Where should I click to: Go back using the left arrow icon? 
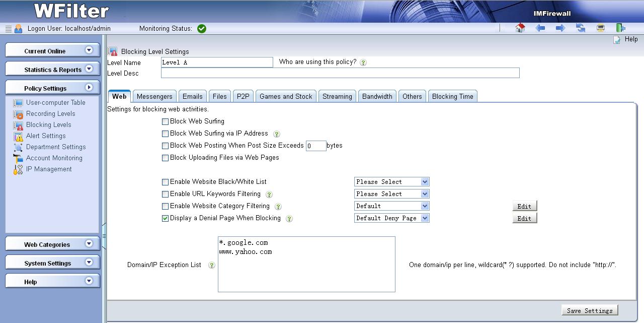pos(540,28)
